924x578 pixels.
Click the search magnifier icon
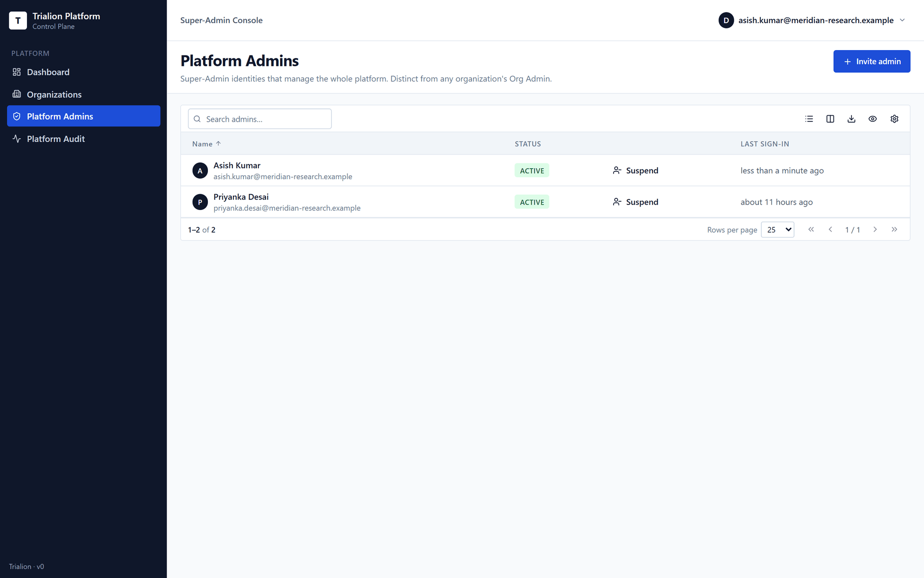pyautogui.click(x=197, y=119)
